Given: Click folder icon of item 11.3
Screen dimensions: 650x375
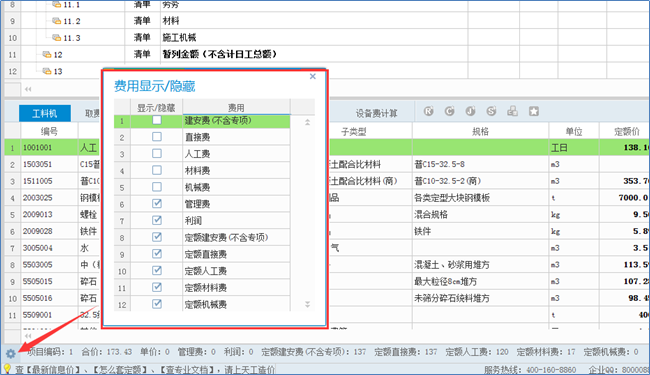Looking at the screenshot, I should coord(56,38).
